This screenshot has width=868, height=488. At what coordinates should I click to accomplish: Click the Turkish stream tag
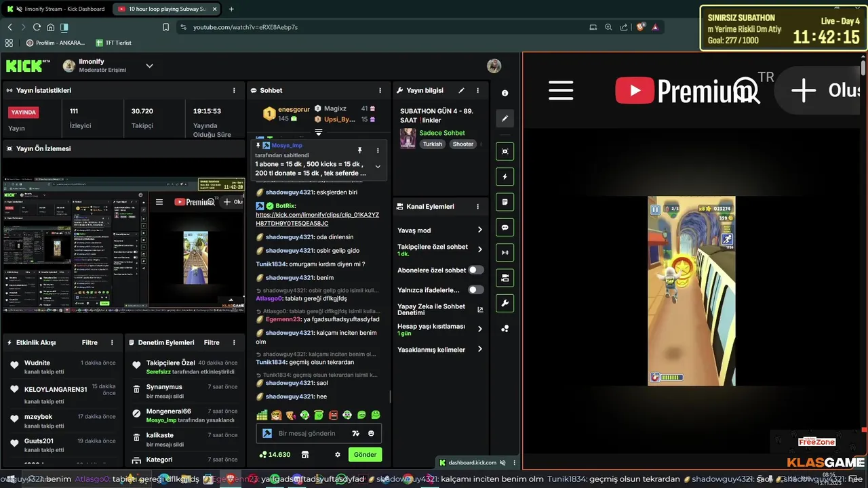point(433,144)
